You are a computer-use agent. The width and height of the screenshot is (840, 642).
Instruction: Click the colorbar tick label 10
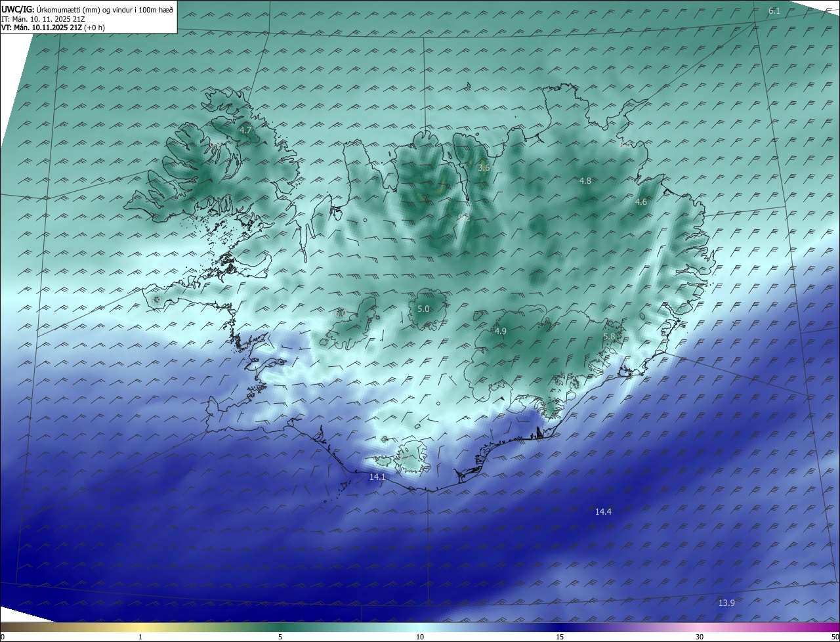(x=420, y=637)
